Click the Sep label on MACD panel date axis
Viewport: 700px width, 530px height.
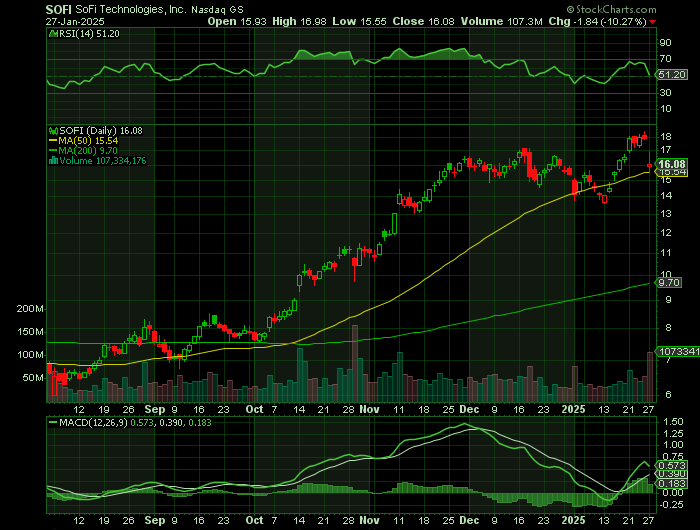coord(154,520)
